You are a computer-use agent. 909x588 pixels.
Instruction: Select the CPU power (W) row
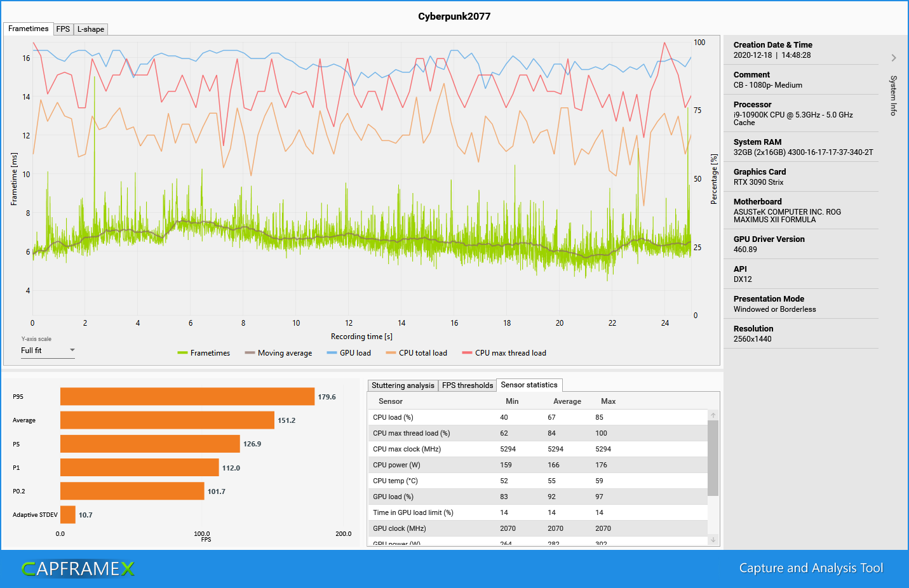tap(537, 465)
